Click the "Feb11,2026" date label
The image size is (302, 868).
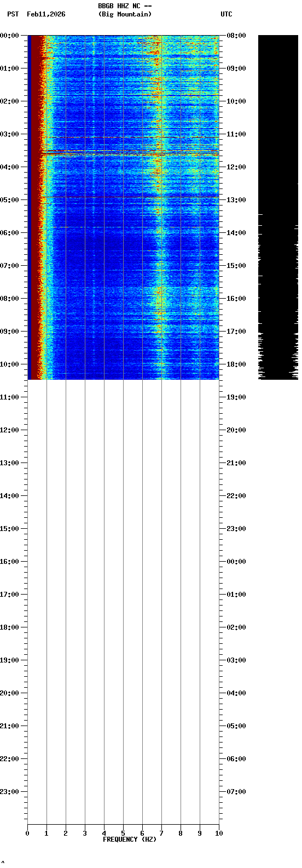[x=46, y=14]
